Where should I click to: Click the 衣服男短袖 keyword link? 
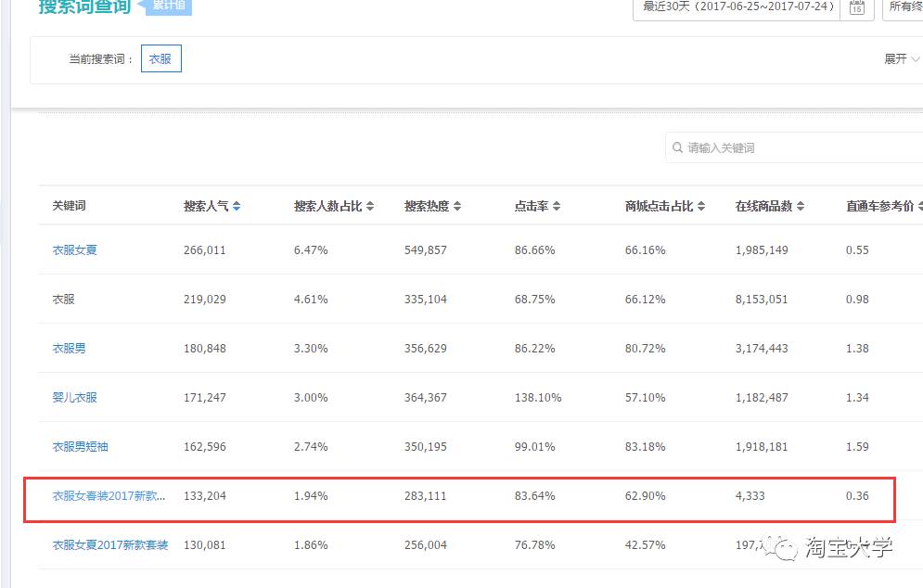(80, 447)
